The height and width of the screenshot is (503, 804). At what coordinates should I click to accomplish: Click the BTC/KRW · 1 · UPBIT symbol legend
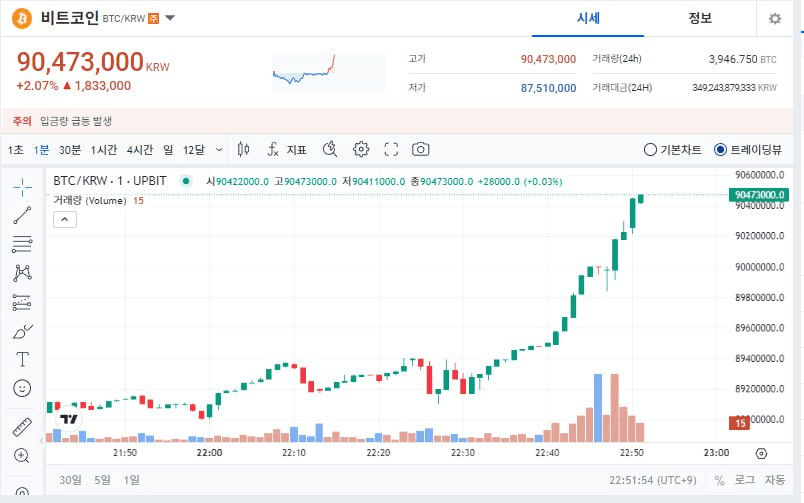tap(110, 181)
